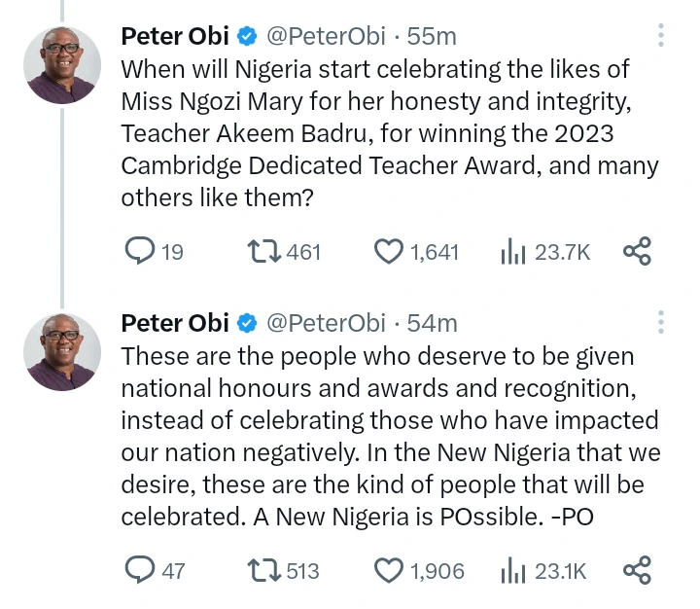Open more options for the first tweet
The image size is (700, 609).
(661, 37)
